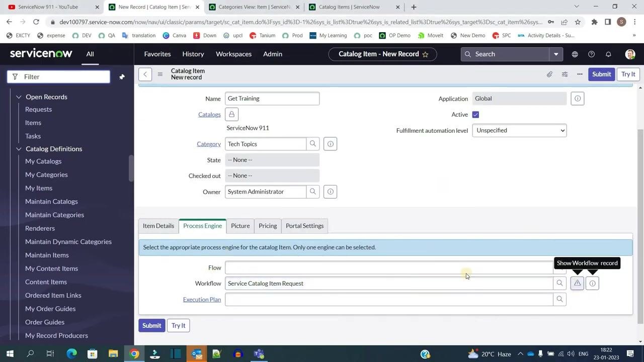This screenshot has width=644, height=362.
Task: Reload the browser page
Action: click(x=36, y=22)
